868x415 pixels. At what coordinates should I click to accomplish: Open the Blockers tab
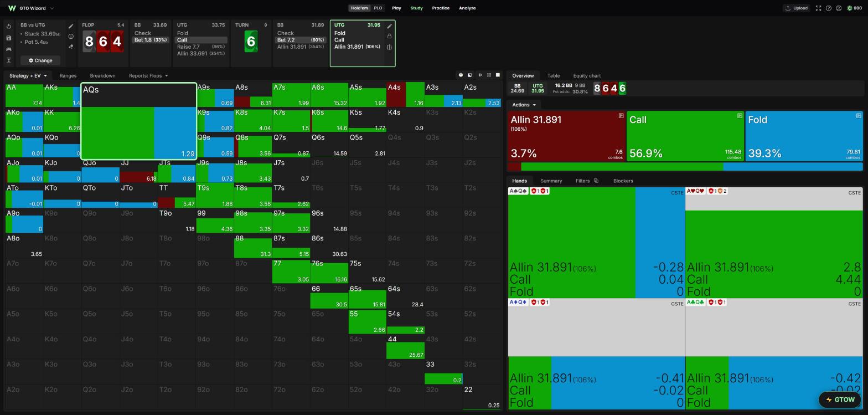[x=623, y=181]
